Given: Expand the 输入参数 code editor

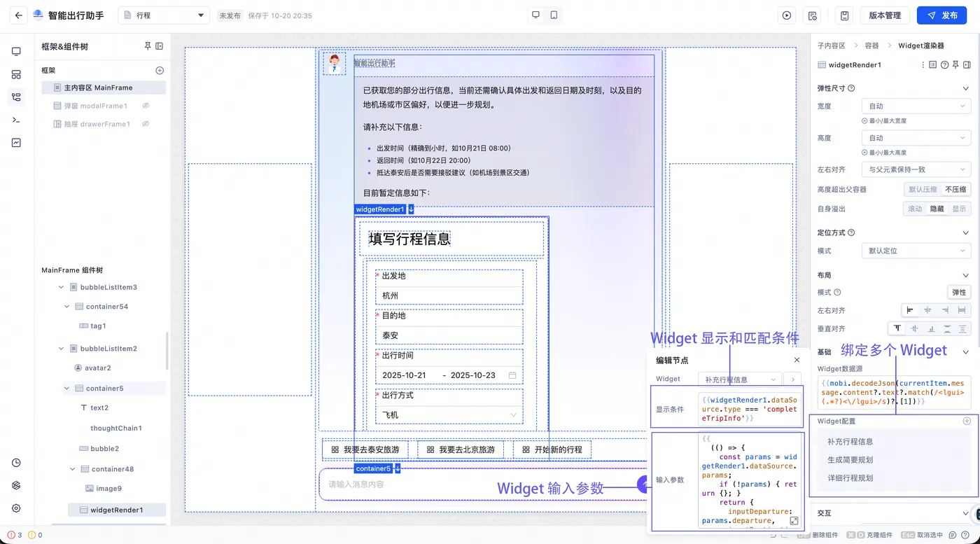Looking at the screenshot, I should tap(794, 521).
